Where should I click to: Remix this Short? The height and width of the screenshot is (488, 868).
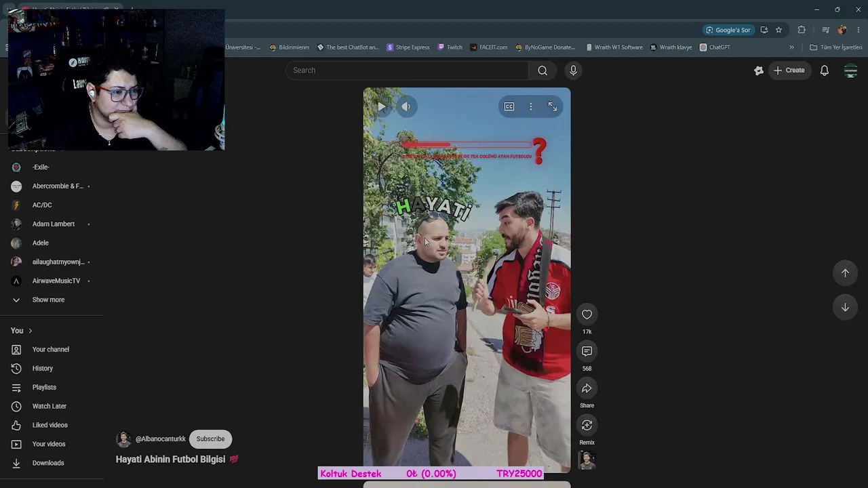pyautogui.click(x=587, y=425)
